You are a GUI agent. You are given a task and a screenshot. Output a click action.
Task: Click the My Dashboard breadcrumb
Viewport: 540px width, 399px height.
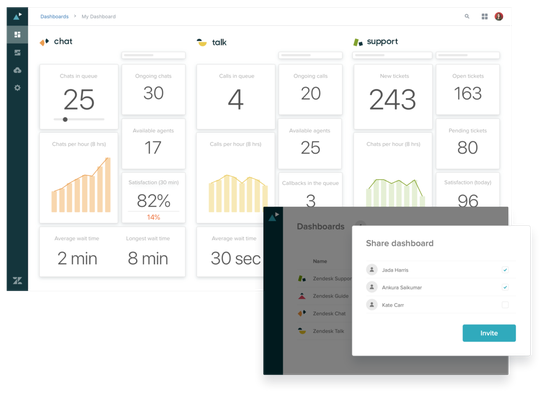click(98, 17)
